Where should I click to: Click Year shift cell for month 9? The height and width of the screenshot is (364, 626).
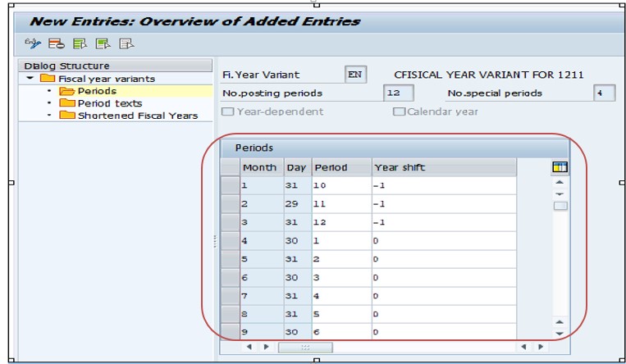pos(444,332)
